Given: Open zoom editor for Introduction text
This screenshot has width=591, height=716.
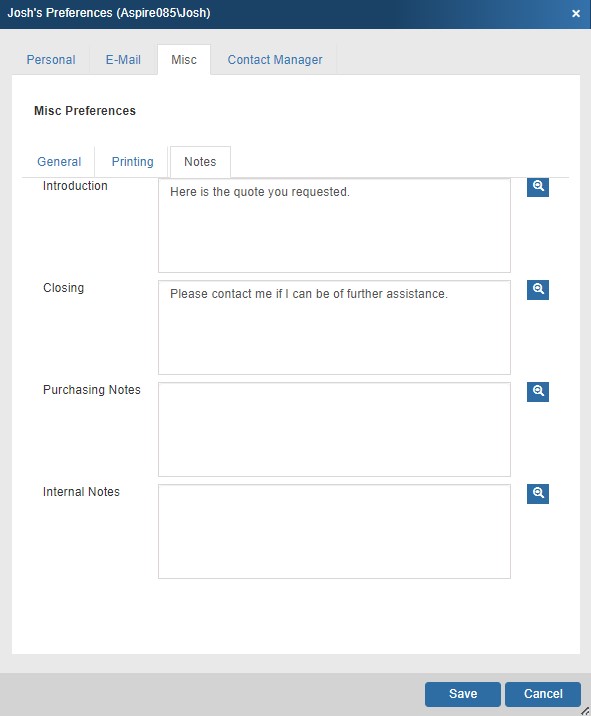Looking at the screenshot, I should coord(538,187).
